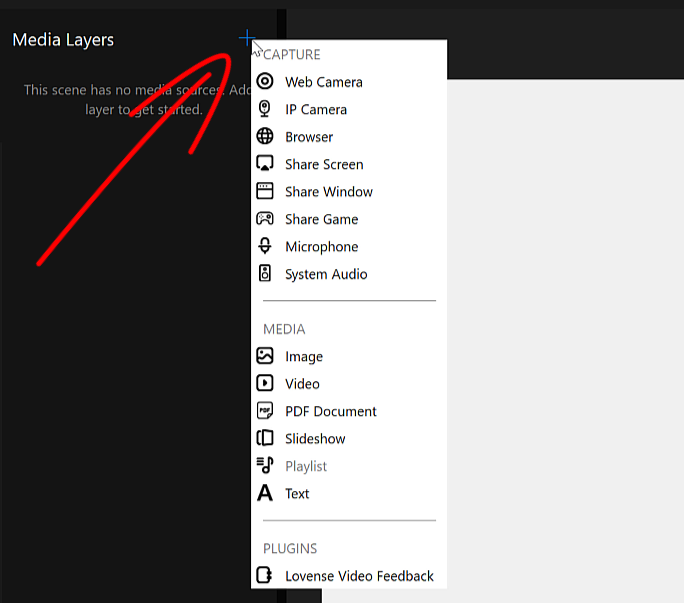The image size is (684, 603).
Task: Click the MEDIA section header
Action: coord(284,329)
